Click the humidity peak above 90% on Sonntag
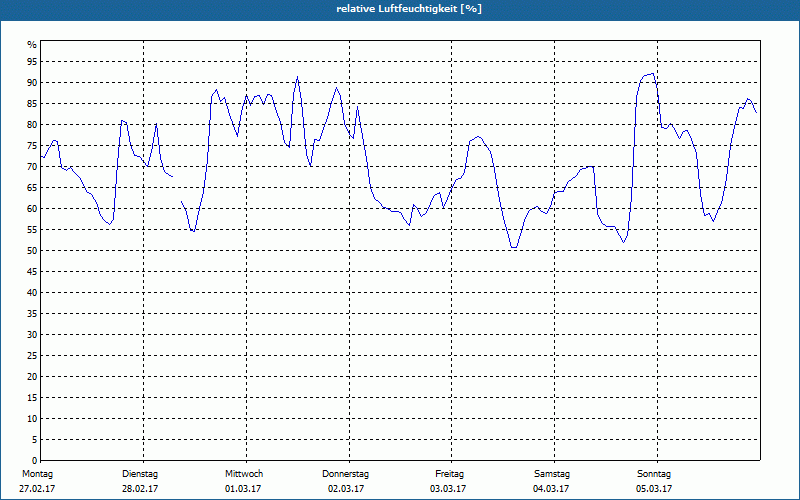The width and height of the screenshot is (800, 500). tap(652, 74)
